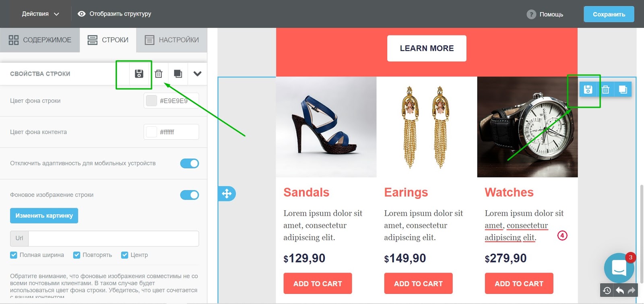Screen dimensions: 644x304
Task: Click the duplicate icon on the canvas row toolbar
Action: point(623,89)
